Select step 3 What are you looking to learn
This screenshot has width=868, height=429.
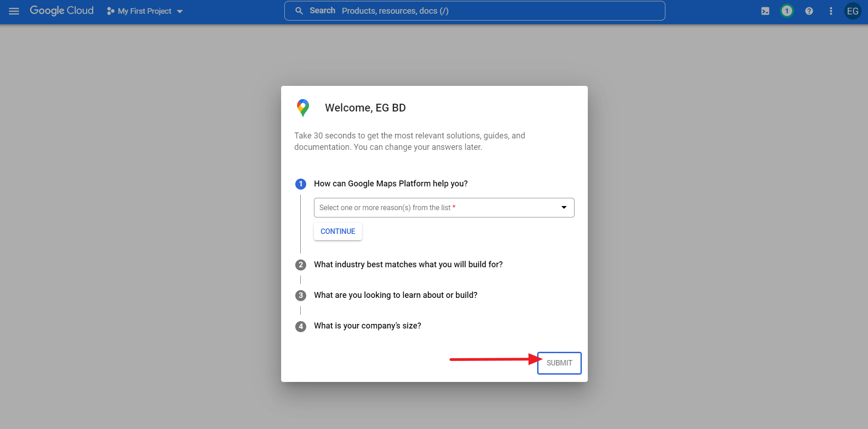point(396,295)
